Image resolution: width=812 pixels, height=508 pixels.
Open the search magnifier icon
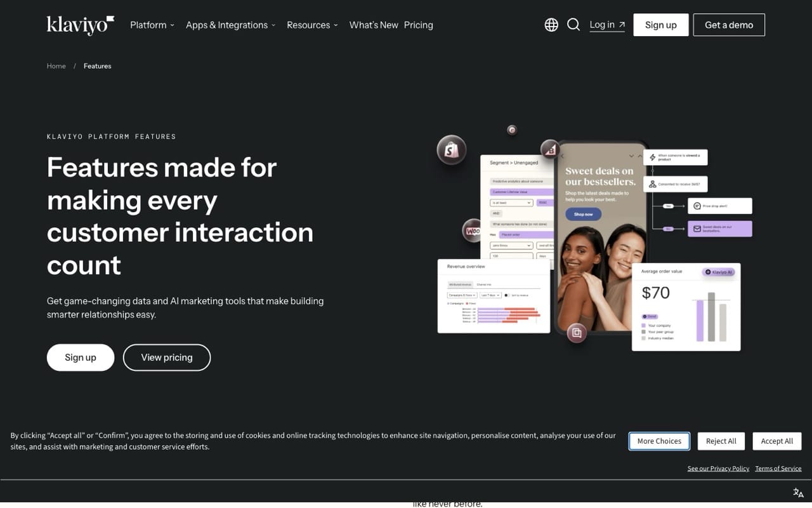tap(573, 25)
